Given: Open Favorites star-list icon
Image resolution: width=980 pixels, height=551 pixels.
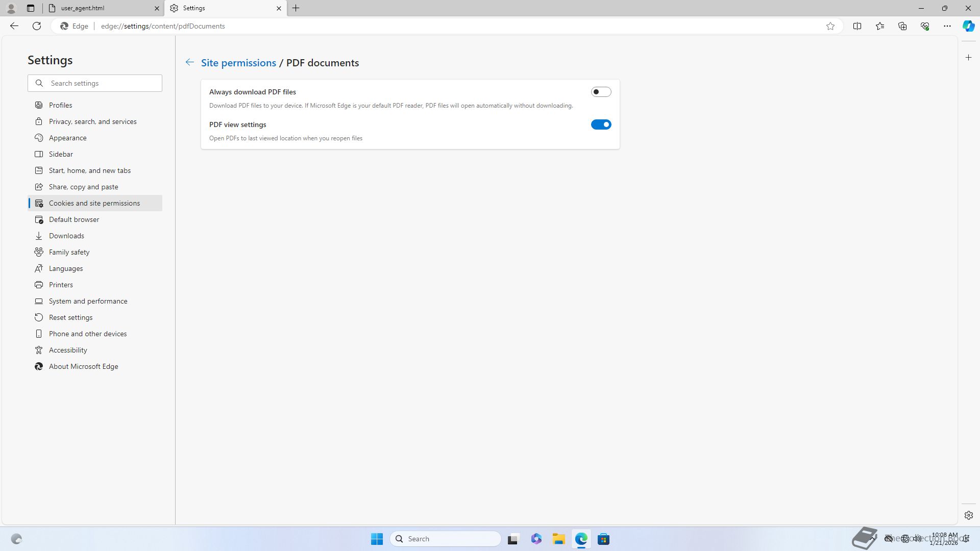Looking at the screenshot, I should pos(879,26).
